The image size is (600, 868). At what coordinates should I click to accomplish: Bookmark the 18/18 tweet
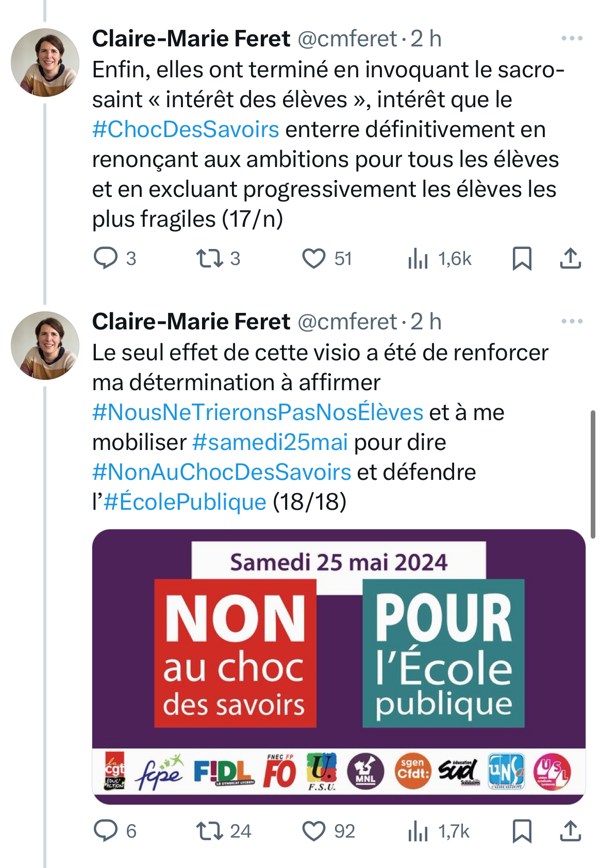[x=522, y=831]
